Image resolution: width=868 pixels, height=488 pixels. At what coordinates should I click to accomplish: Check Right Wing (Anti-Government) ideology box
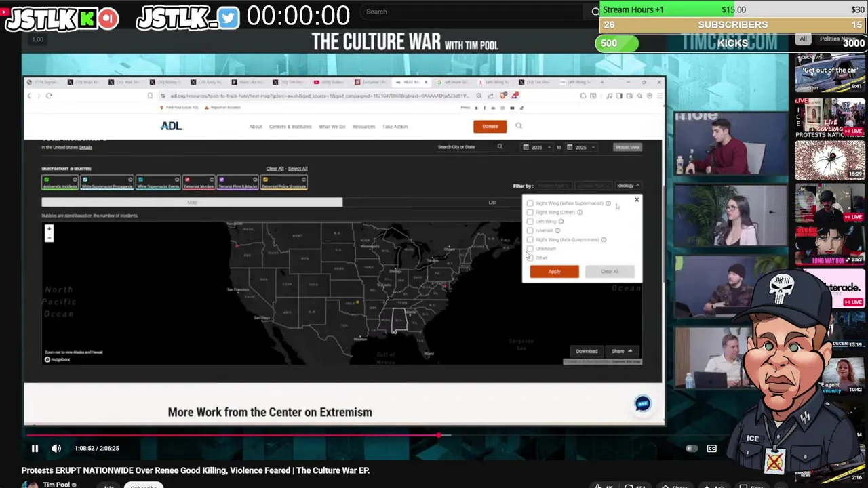pos(530,239)
